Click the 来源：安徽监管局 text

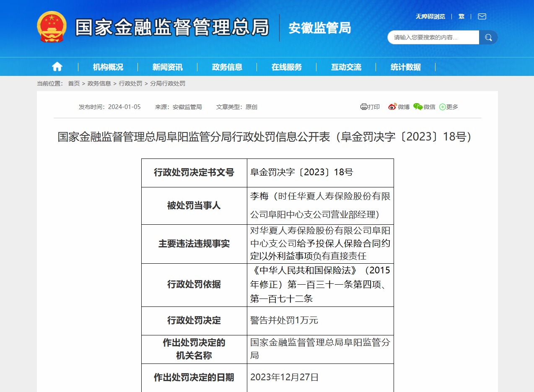click(x=179, y=107)
